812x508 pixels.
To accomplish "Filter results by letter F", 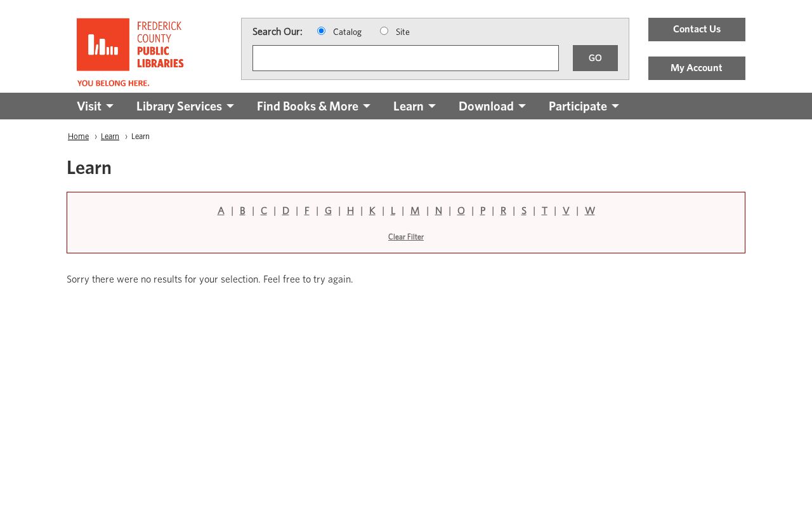I will tap(307, 211).
